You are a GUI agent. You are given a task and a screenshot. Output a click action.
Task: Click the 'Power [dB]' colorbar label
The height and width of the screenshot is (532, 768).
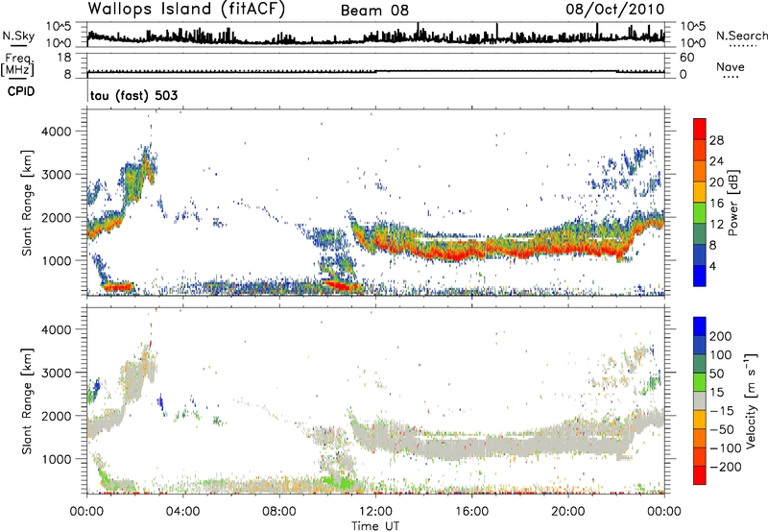[x=732, y=203]
